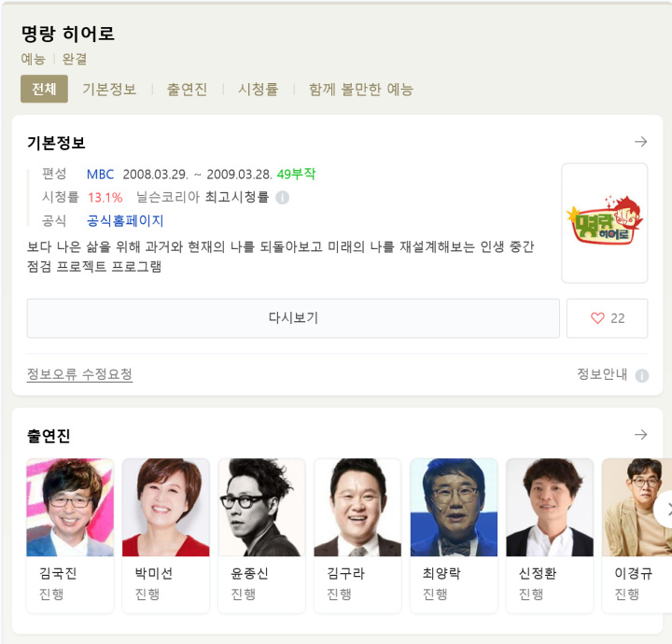Viewport: 672px width, 644px height.
Task: Open the 공식홈페이지 link
Action: [125, 220]
